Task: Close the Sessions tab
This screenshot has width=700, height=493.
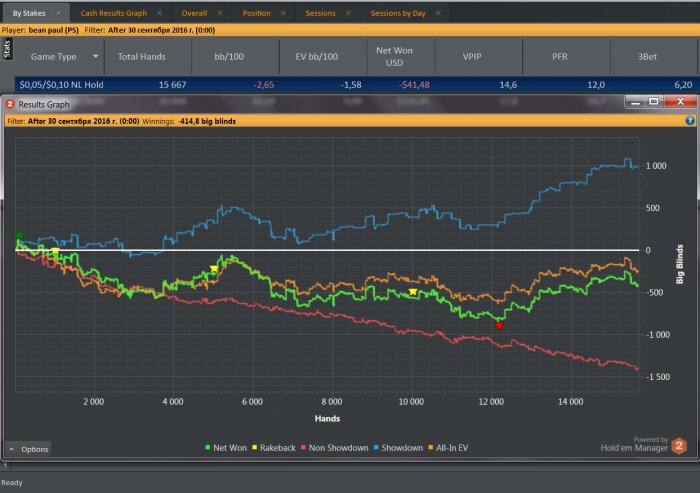Action: coord(348,13)
